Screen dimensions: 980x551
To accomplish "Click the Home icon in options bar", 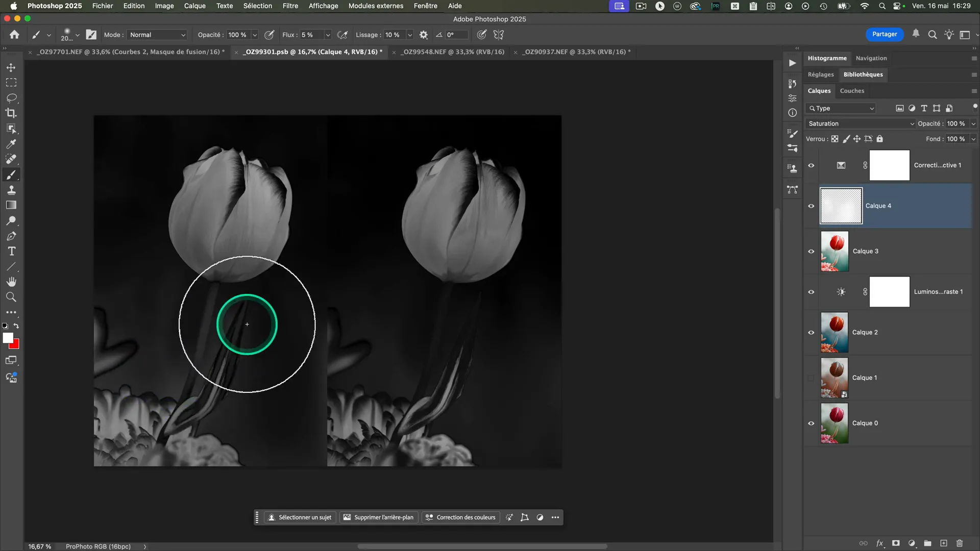I will (14, 35).
